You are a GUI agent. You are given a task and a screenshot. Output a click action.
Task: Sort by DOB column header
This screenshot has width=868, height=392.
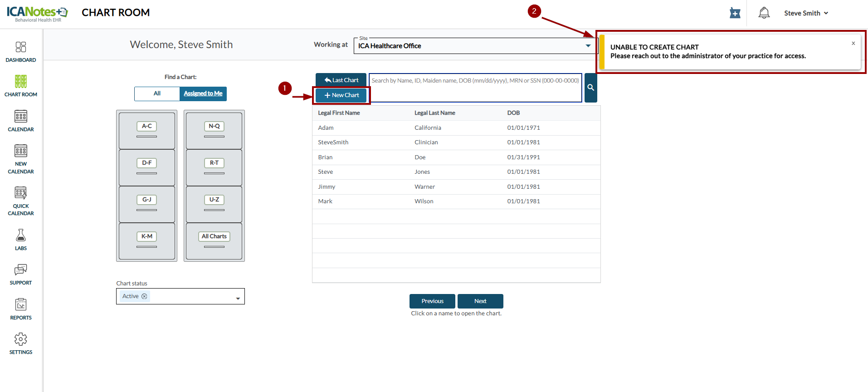(513, 113)
